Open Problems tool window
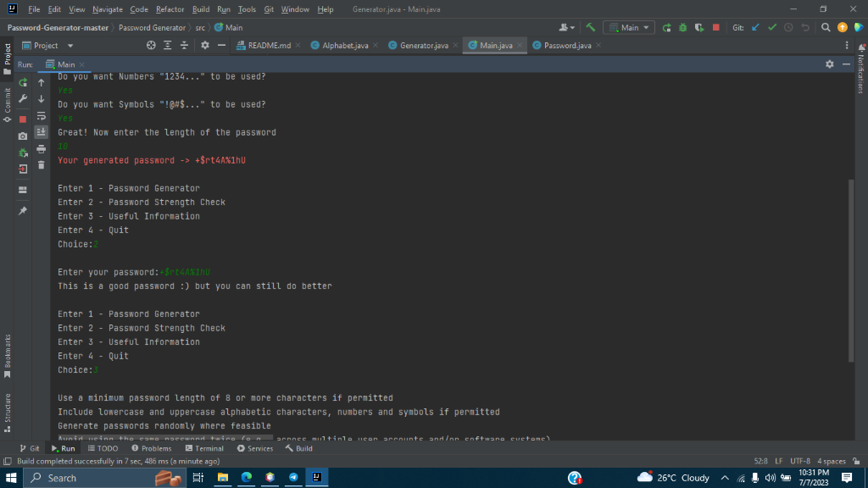This screenshot has height=488, width=868. pyautogui.click(x=151, y=448)
